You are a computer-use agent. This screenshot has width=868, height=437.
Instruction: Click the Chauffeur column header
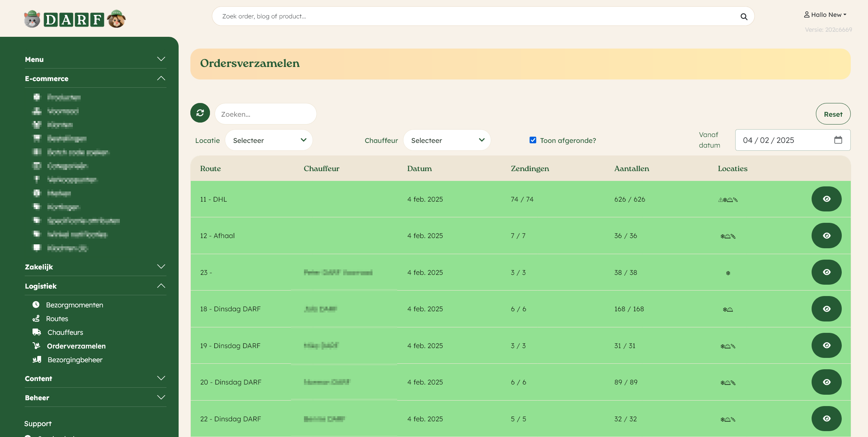click(322, 168)
